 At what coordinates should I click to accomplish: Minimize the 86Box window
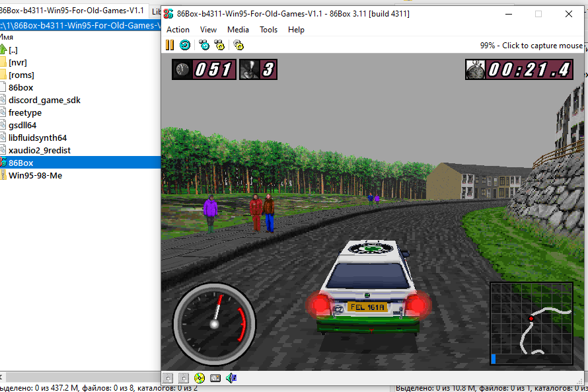(x=509, y=14)
